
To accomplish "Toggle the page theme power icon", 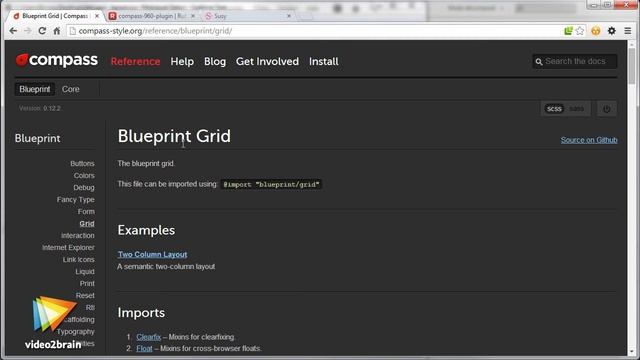I will tap(607, 109).
